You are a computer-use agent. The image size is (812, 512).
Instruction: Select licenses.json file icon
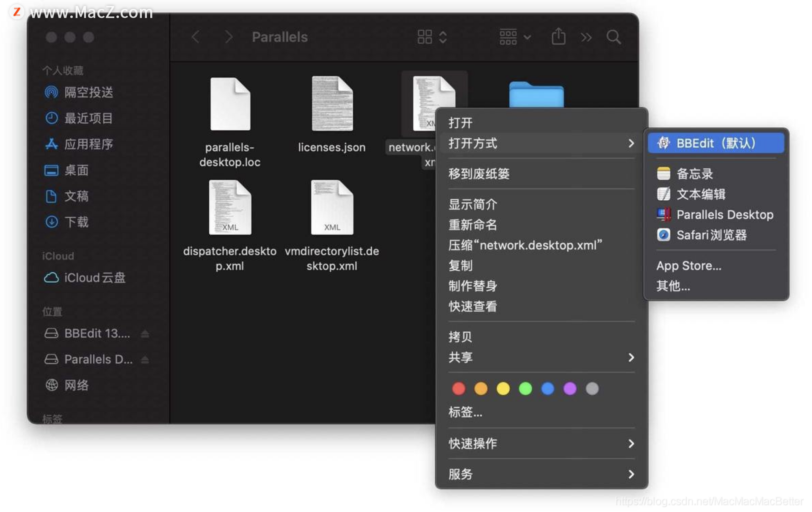tap(332, 104)
